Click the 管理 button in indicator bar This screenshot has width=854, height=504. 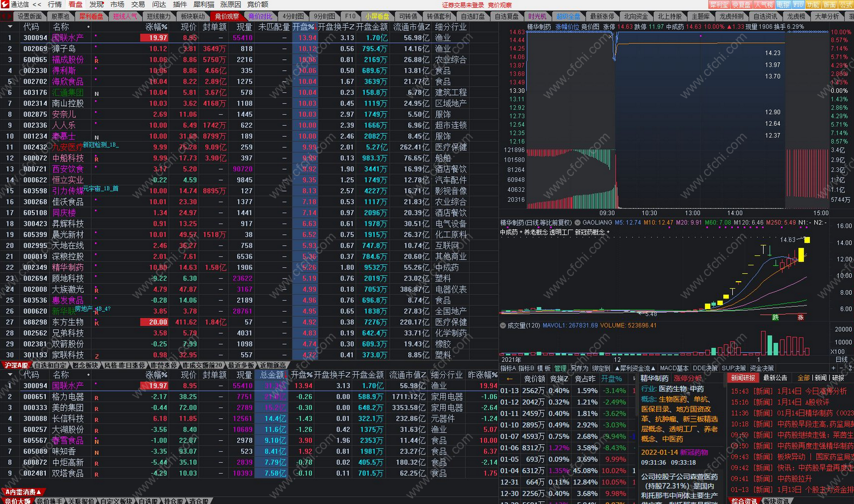560,368
